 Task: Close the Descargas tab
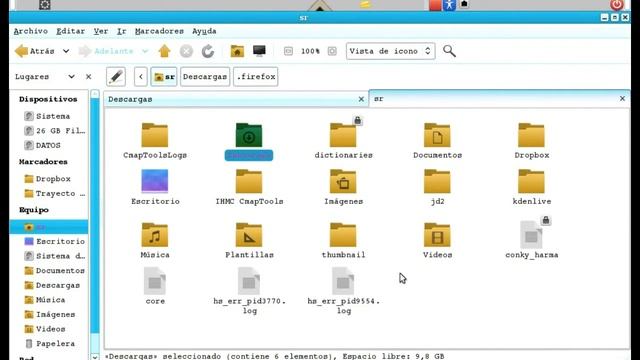coord(361,99)
